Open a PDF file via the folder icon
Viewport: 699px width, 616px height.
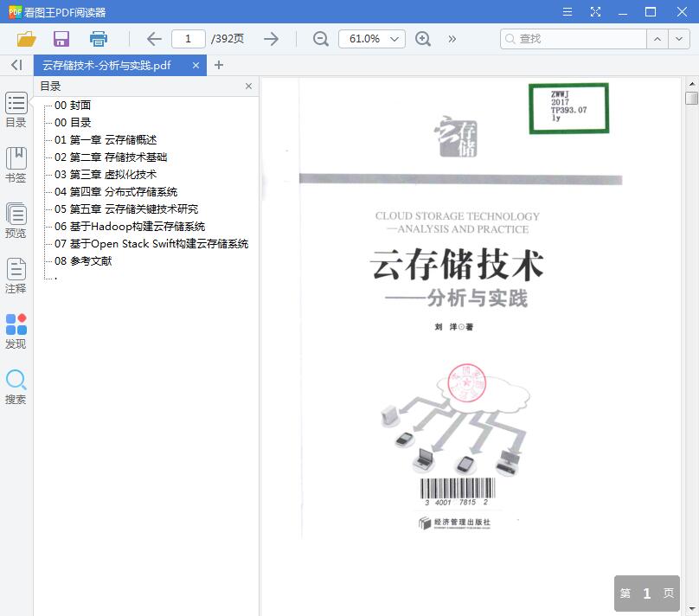(x=25, y=39)
